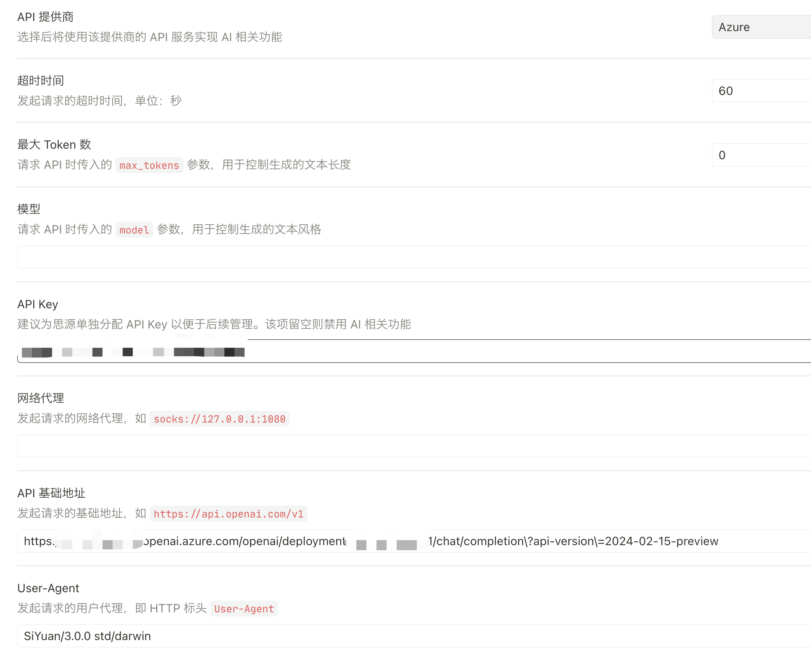Click the 网络代理 heading label
Screen dimensions: 811x672
tap(40, 398)
